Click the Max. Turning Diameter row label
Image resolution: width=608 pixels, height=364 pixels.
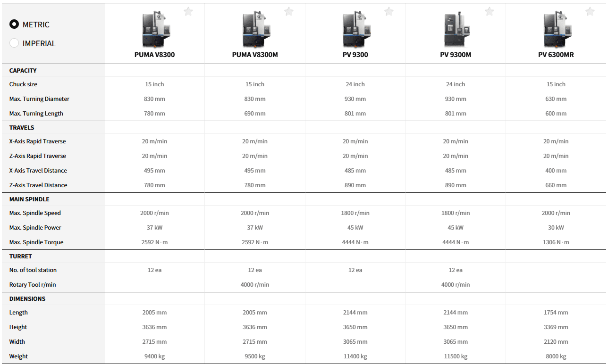pos(39,99)
